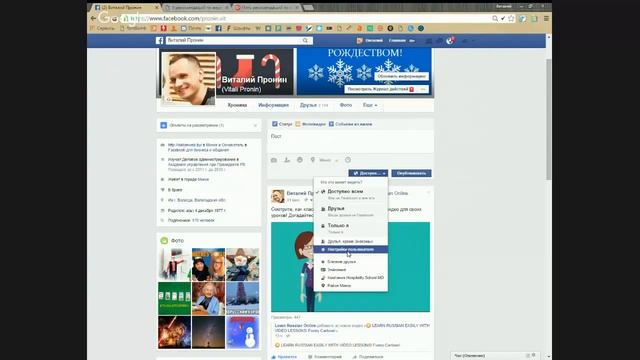Image resolution: width=640 pixels, height=360 pixels.
Task: Click the search magnifier in Facebook search box
Action: tap(305, 40)
